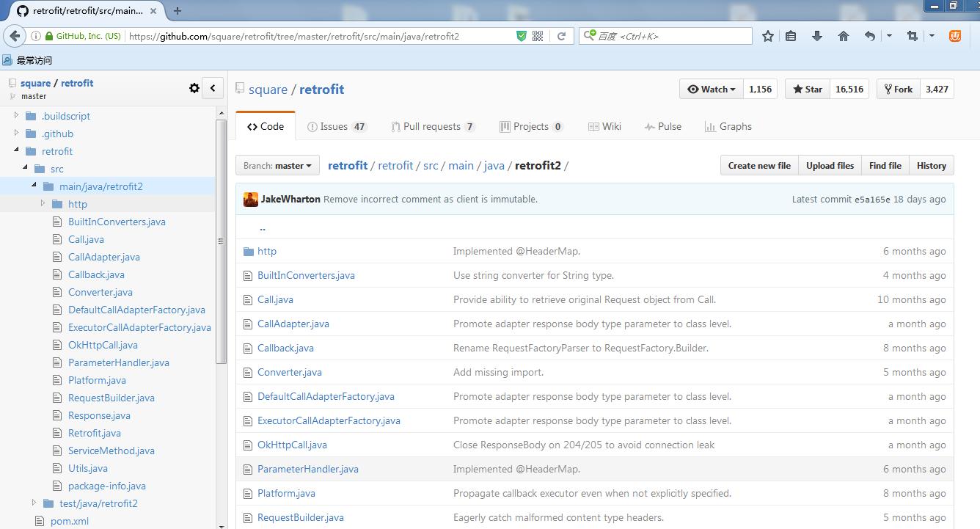
Task: Fork the retrofit repository
Action: 898,89
